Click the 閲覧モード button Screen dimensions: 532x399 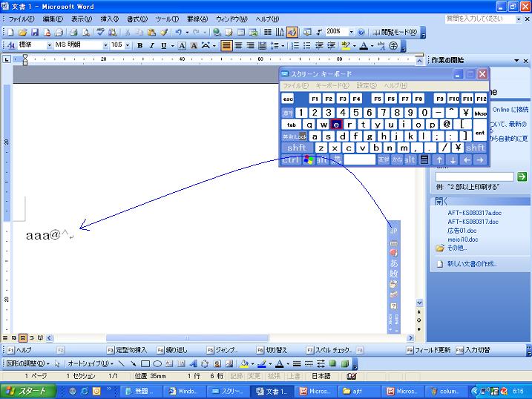click(x=395, y=32)
